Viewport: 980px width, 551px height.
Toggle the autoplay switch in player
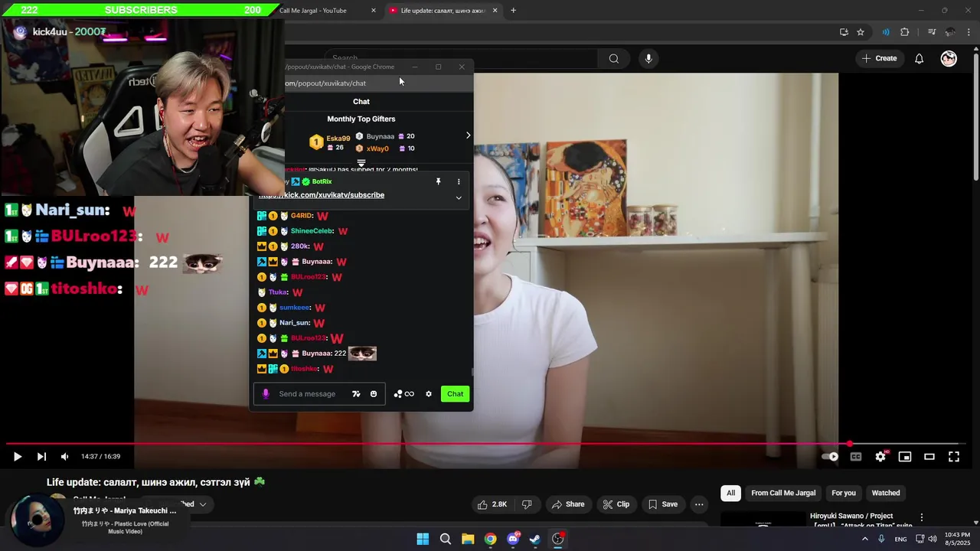click(x=830, y=457)
